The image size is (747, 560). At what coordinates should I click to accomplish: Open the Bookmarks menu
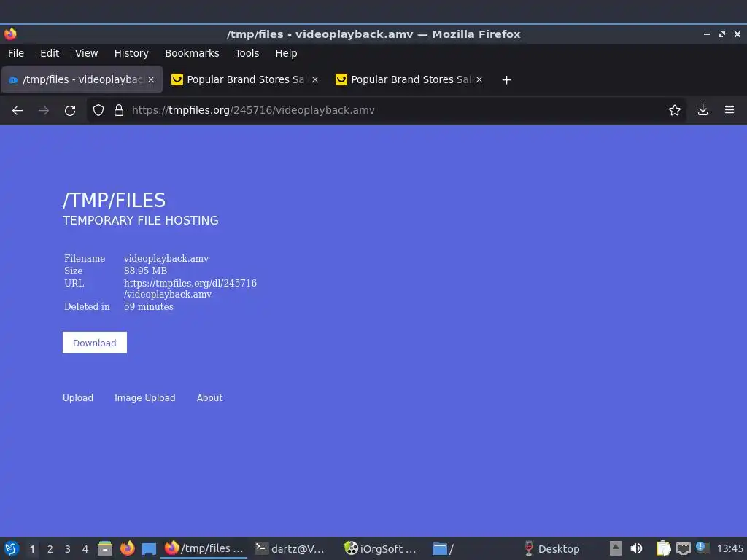coord(192,53)
